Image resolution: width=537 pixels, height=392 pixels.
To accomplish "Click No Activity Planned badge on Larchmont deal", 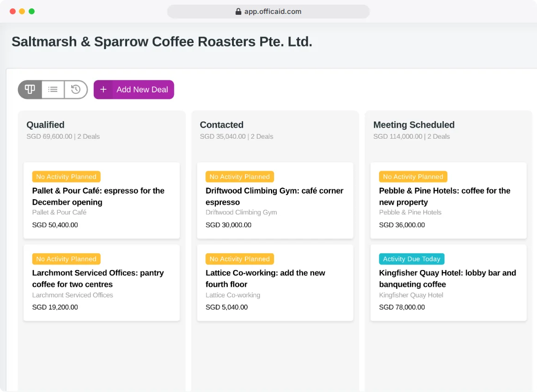I will (67, 259).
